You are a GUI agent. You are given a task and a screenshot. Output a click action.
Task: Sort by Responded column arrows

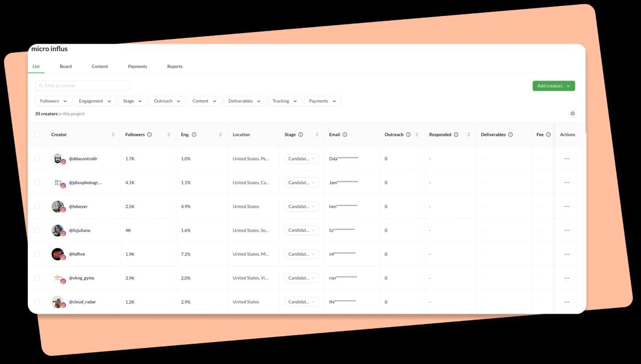click(x=468, y=134)
